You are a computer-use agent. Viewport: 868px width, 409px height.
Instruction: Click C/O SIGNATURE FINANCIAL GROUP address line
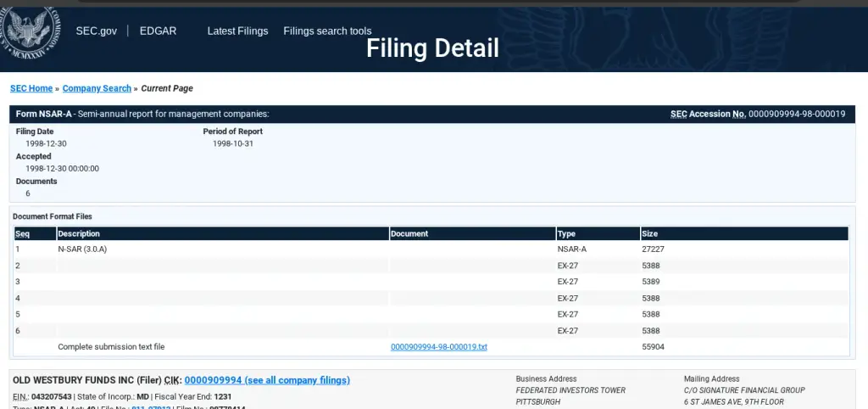coord(744,390)
